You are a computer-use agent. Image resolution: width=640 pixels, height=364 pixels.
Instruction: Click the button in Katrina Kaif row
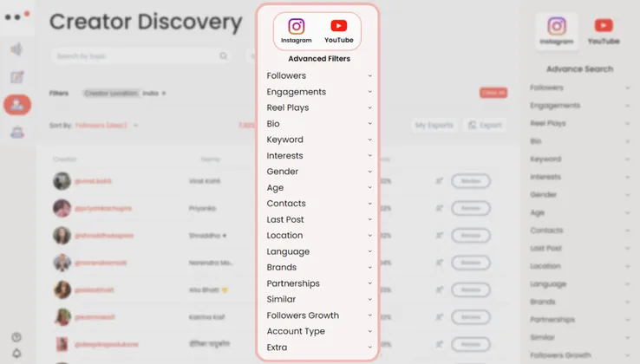[x=471, y=317]
